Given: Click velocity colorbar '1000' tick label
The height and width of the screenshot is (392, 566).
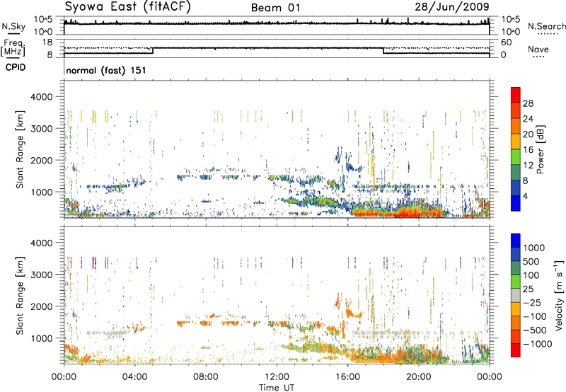Looking at the screenshot, I should (x=533, y=247).
